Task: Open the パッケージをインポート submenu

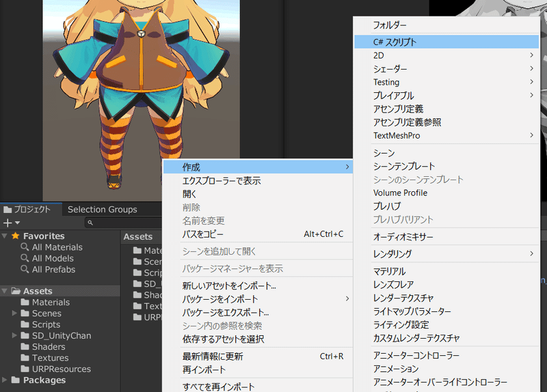Action: pos(258,299)
